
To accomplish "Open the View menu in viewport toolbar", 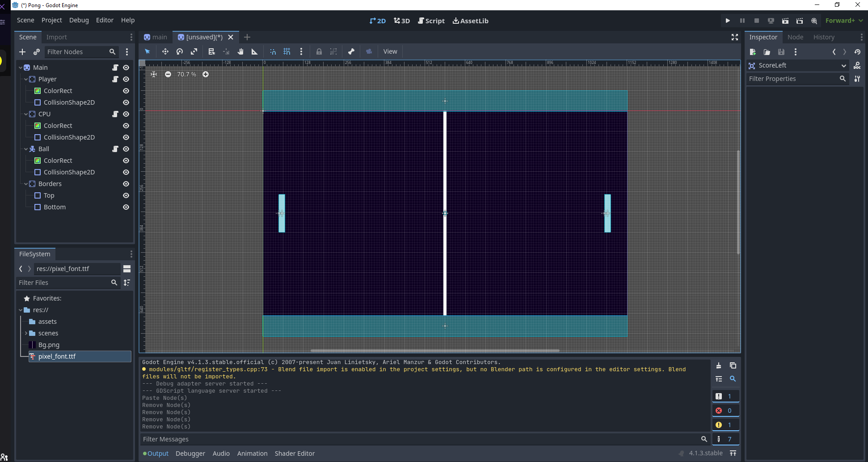I will click(390, 51).
